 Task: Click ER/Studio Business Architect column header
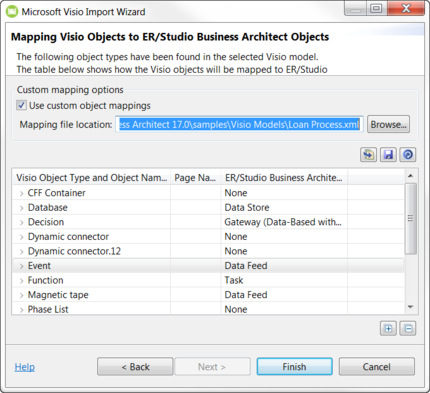coord(284,178)
